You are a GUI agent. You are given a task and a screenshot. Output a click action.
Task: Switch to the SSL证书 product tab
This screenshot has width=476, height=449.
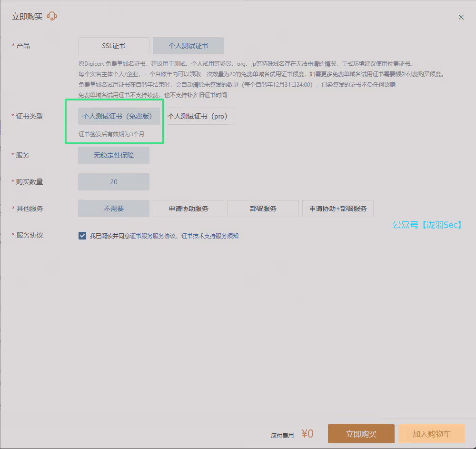click(114, 46)
